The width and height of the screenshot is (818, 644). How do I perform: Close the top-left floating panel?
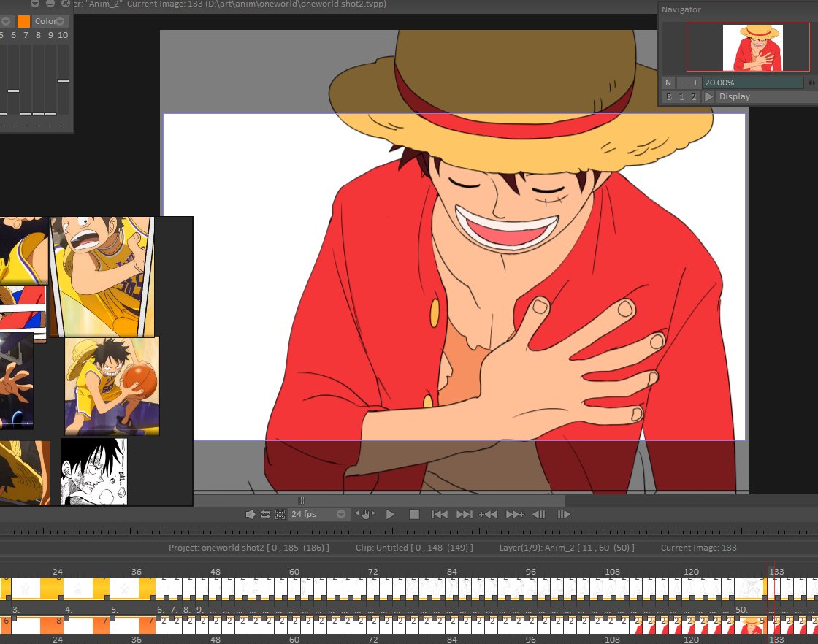[66, 3]
